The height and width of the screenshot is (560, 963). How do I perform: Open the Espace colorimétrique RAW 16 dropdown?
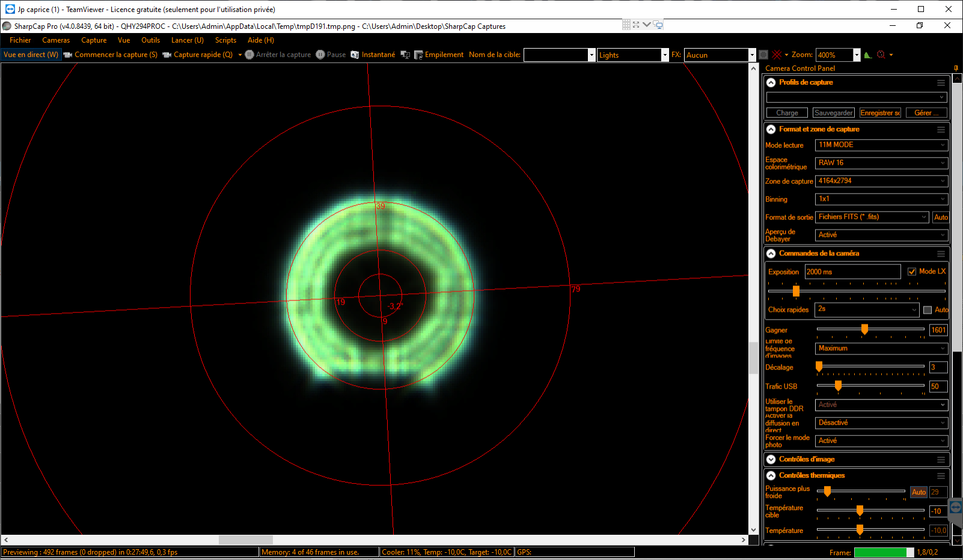(x=881, y=163)
